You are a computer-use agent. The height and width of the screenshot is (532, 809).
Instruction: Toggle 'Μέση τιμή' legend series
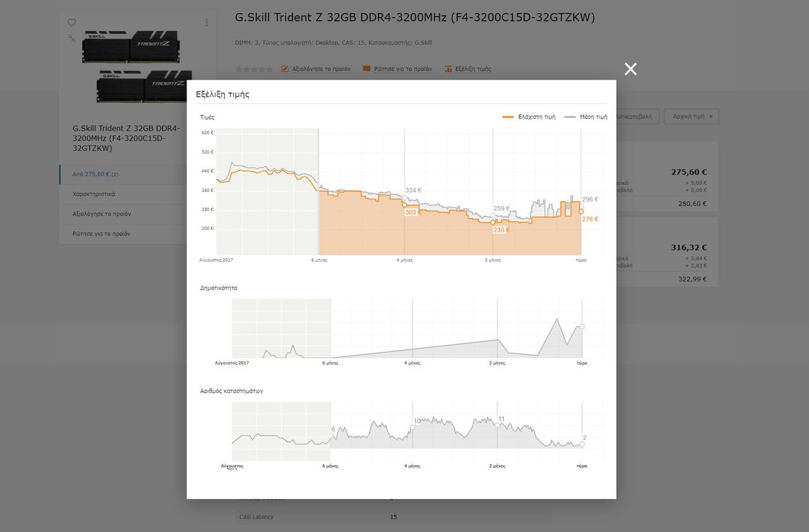(x=586, y=117)
